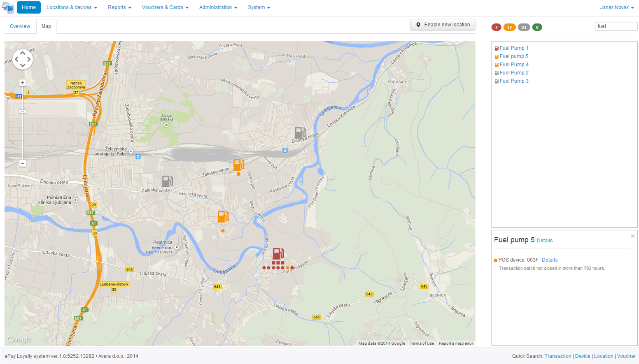Viewport: 639px width, 364px height.
Task: Open Vouchers & Cards dropdown menu
Action: click(165, 7)
